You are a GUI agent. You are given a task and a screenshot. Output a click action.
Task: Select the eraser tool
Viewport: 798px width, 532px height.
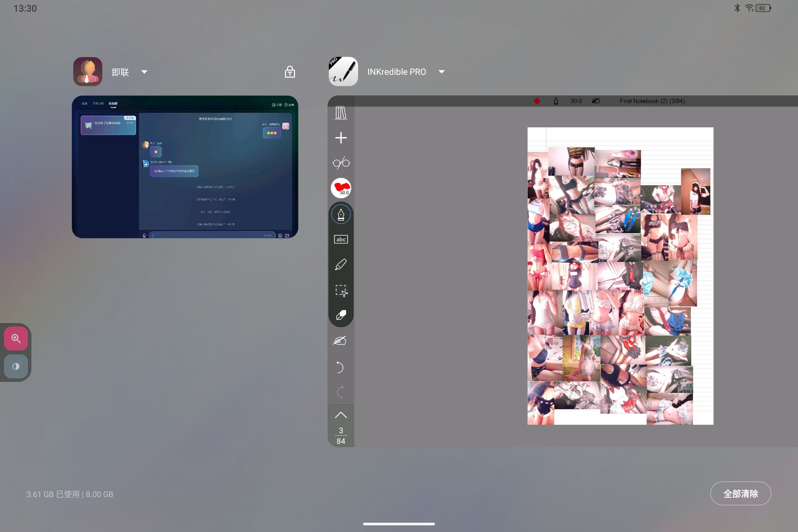point(340,315)
